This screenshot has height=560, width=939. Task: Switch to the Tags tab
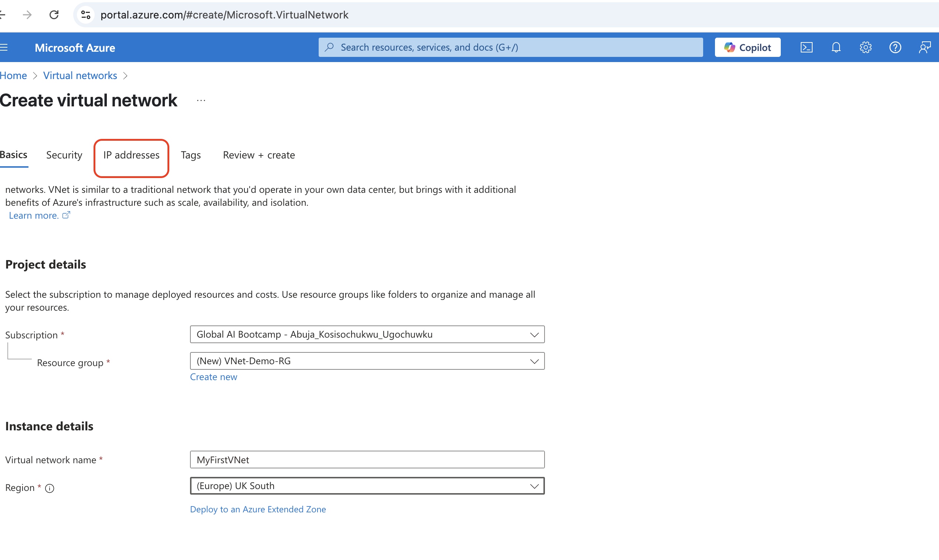point(191,155)
